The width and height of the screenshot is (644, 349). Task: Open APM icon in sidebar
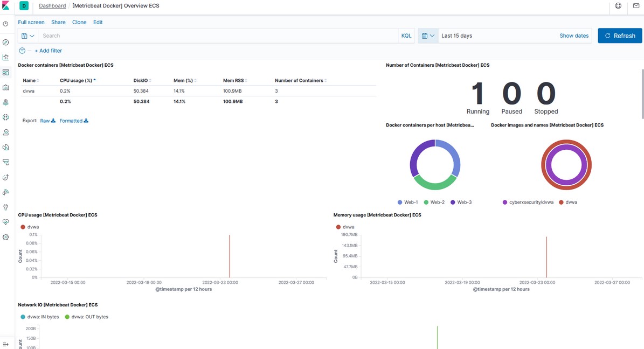6,162
